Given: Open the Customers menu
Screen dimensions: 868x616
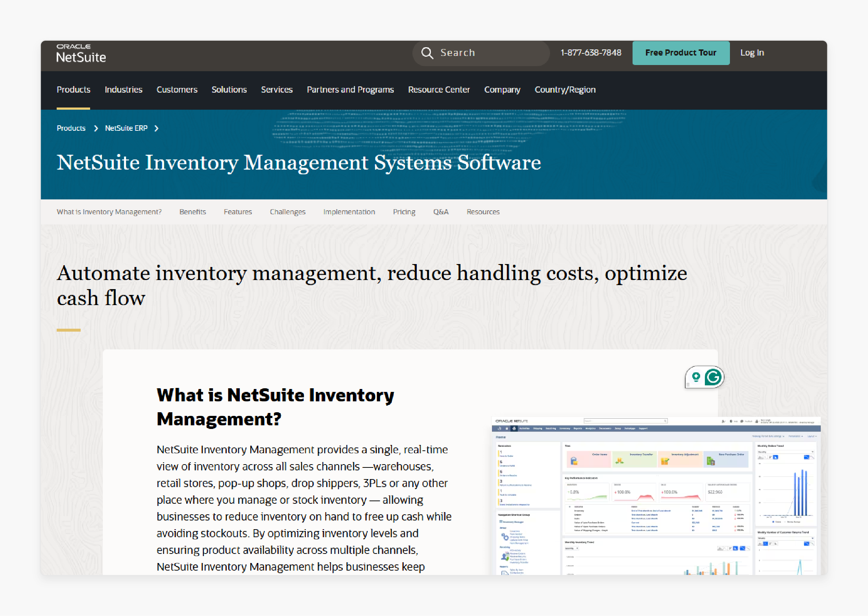Looking at the screenshot, I should (x=177, y=90).
